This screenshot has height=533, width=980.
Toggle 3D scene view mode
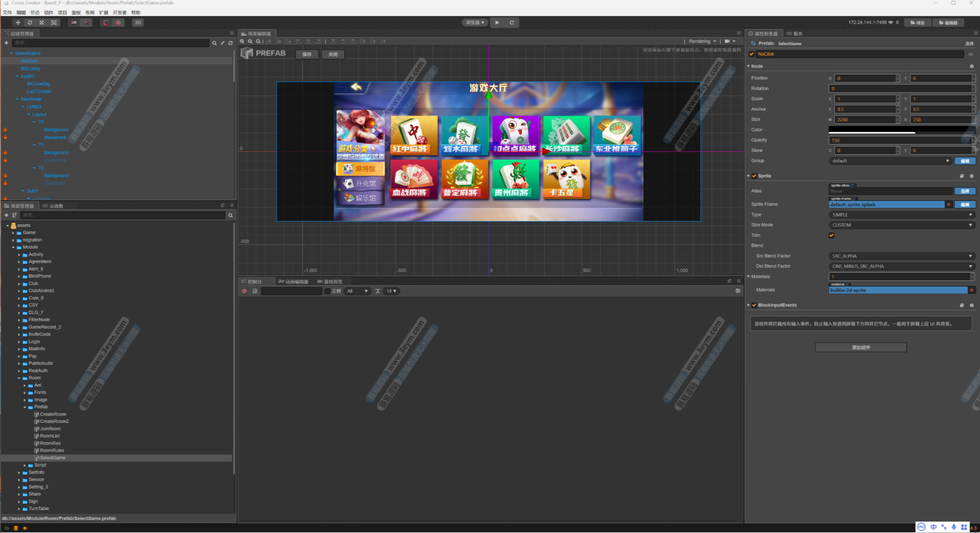pos(138,23)
